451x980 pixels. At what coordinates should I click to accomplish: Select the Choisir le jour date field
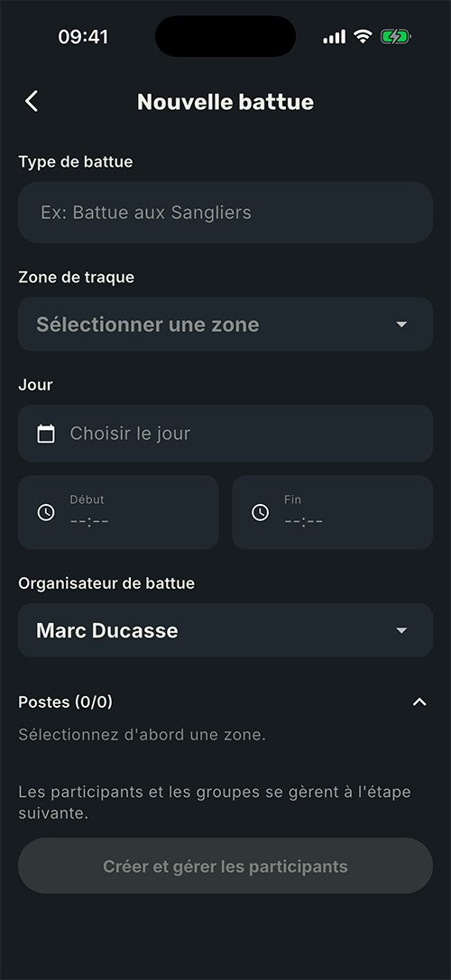pos(225,433)
